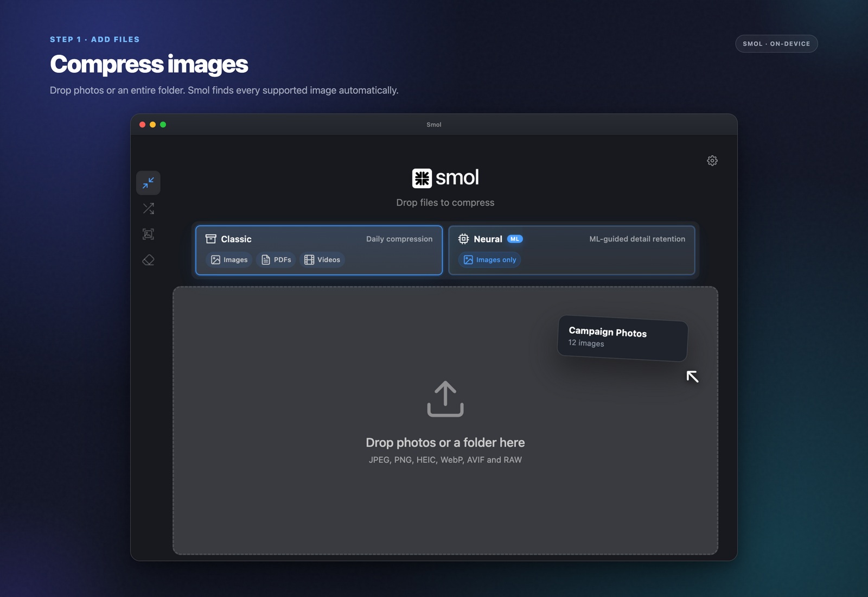Image resolution: width=868 pixels, height=597 pixels.
Task: Click the "JPEG, PNG, HEIC, WebP, AVIF and RAW" line
Action: click(445, 460)
